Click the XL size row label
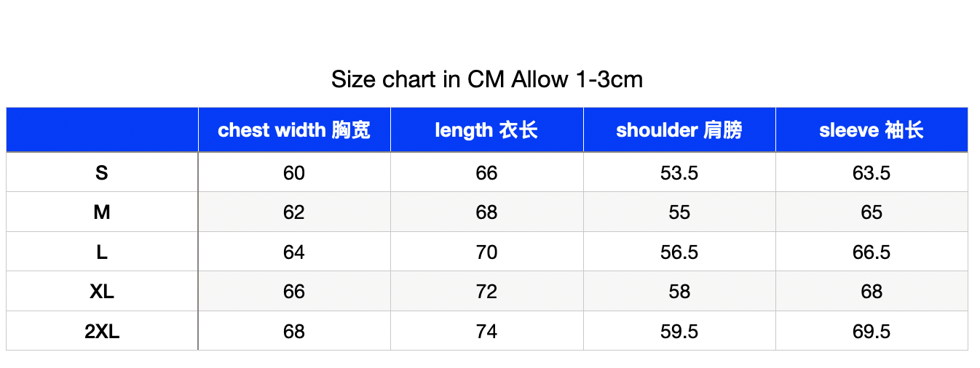Image resolution: width=980 pixels, height=368 pixels. tap(102, 292)
